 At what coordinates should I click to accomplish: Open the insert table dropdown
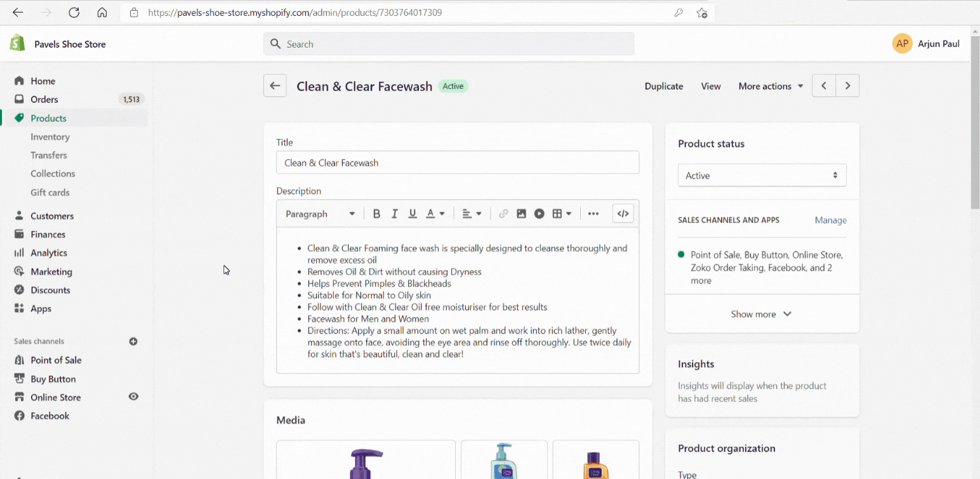click(562, 214)
